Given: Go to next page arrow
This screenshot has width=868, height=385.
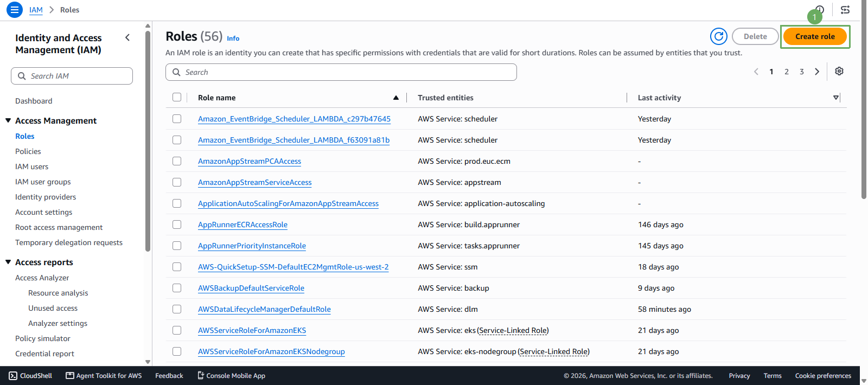Looking at the screenshot, I should (817, 72).
